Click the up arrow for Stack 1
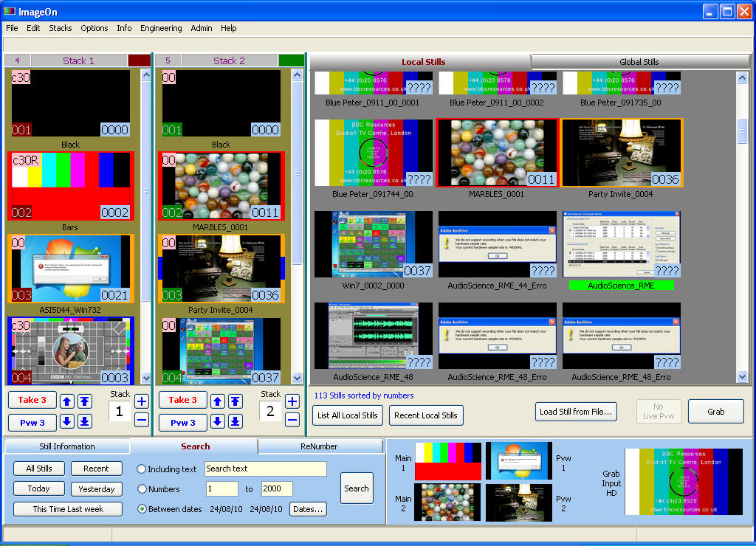 (67, 401)
